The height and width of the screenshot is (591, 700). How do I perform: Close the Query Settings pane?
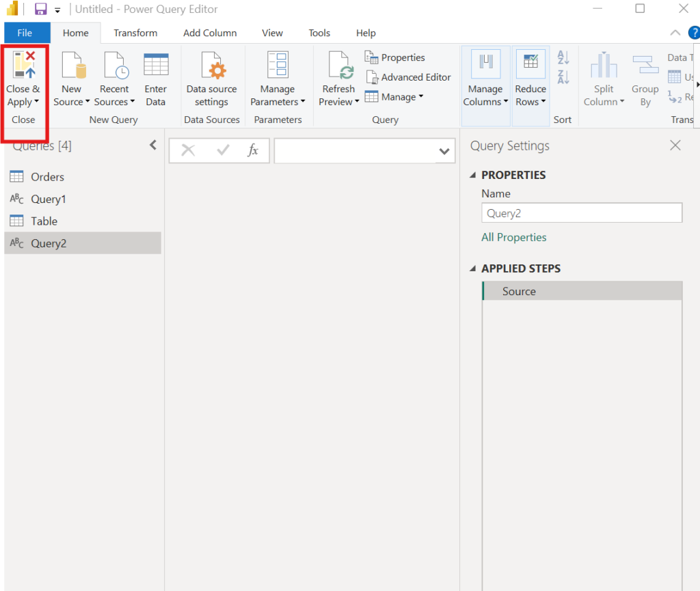[x=675, y=146]
